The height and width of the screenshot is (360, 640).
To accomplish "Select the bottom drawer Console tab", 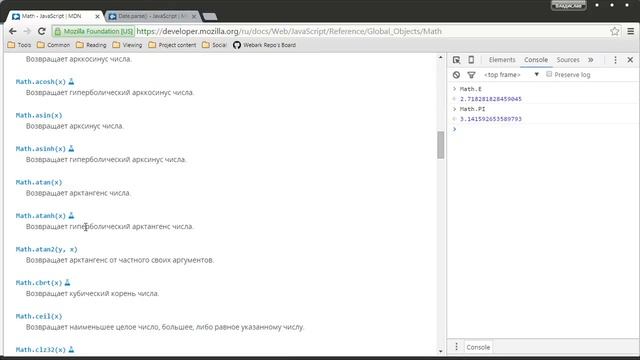I will (x=478, y=347).
